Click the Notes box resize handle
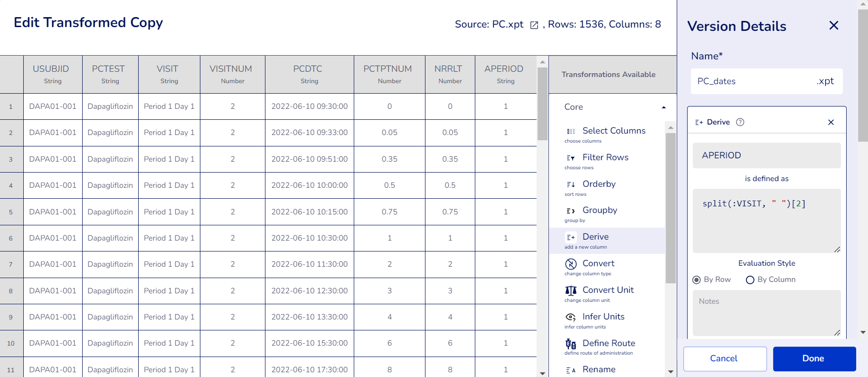This screenshot has width=868, height=377. point(837,333)
